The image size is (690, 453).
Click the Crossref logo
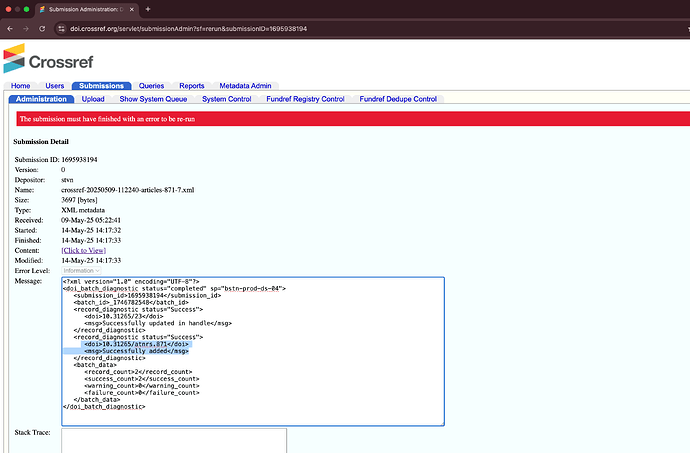[48, 59]
